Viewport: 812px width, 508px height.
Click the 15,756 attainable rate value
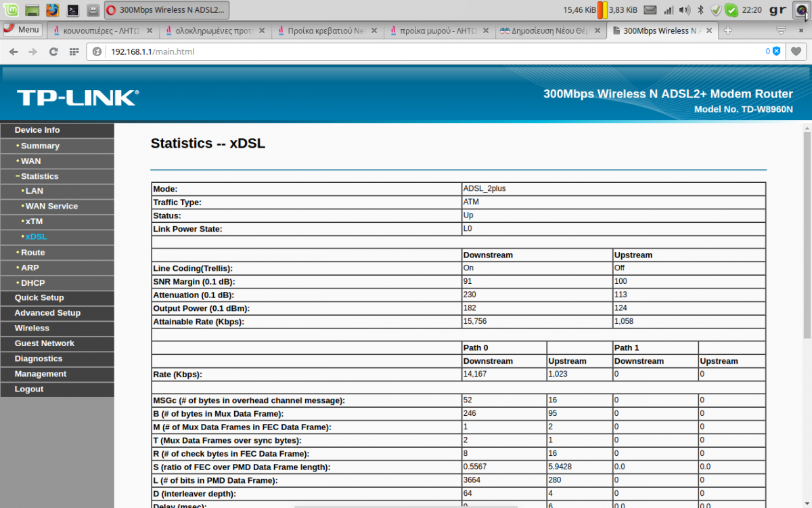(476, 322)
